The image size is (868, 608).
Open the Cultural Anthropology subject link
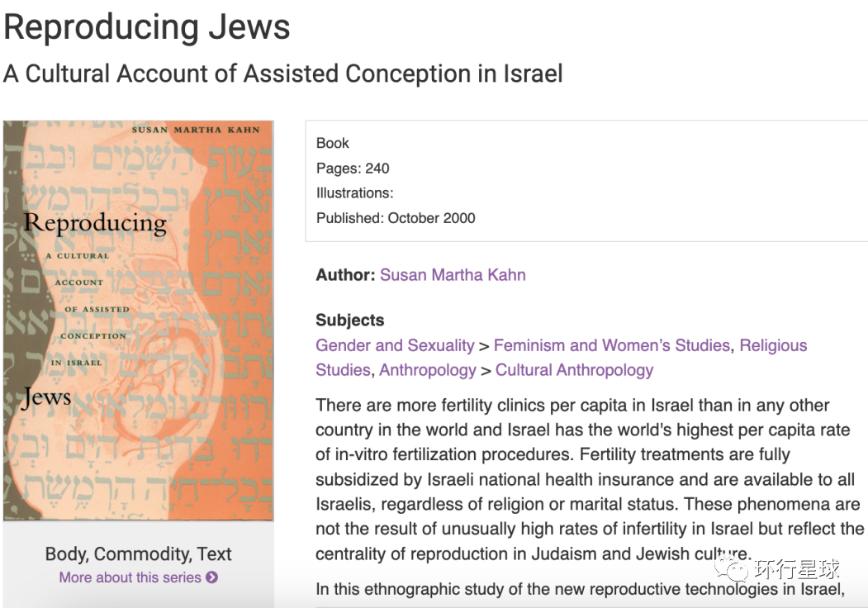(x=574, y=370)
